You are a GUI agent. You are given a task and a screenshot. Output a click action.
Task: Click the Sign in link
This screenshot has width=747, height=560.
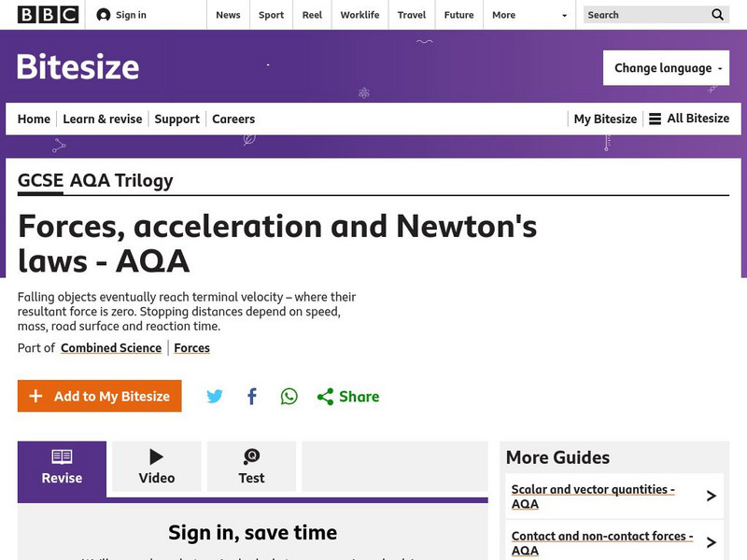122,15
